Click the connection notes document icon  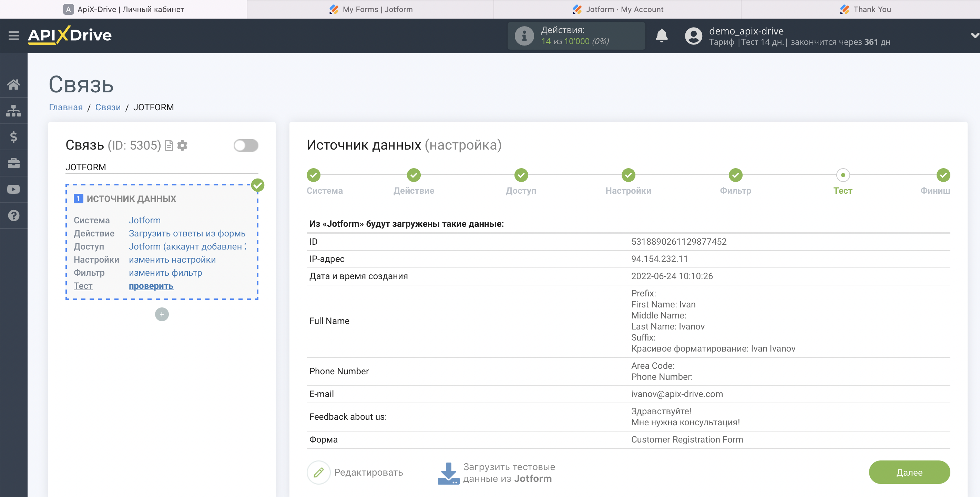pyautogui.click(x=169, y=145)
